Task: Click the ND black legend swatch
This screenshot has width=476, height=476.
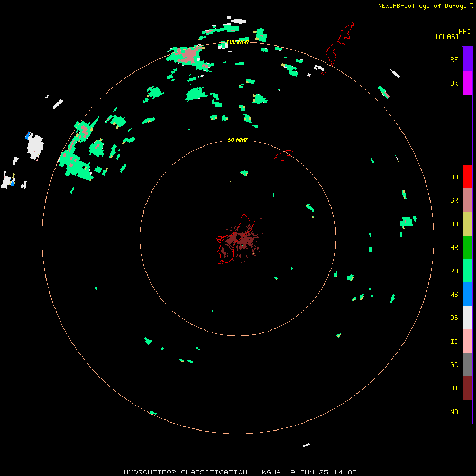Action: pos(467,411)
